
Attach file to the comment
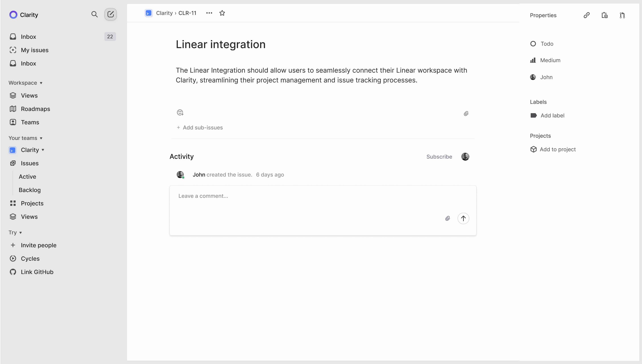[x=447, y=219]
